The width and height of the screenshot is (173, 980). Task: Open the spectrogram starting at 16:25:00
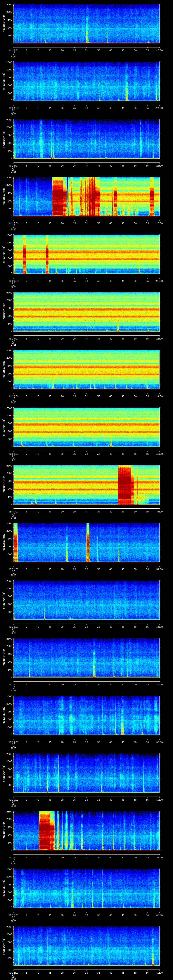(86, 197)
